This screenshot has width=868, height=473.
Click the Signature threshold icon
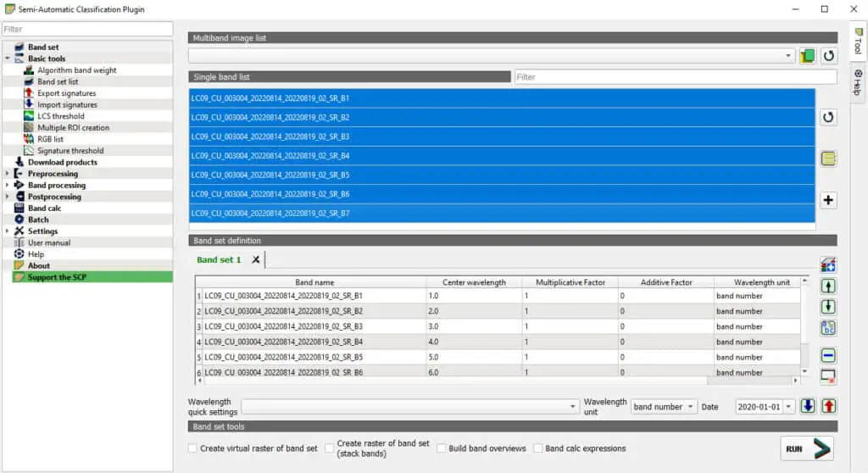click(29, 151)
